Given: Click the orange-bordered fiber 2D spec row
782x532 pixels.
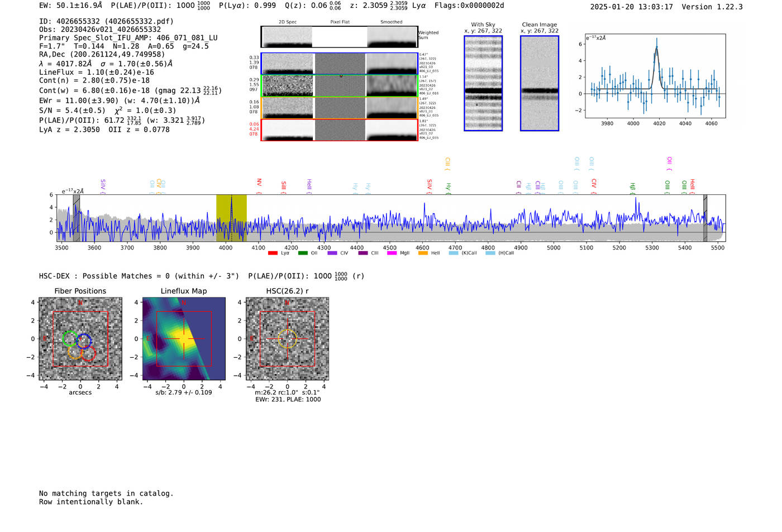Looking at the screenshot, I should (x=339, y=108).
